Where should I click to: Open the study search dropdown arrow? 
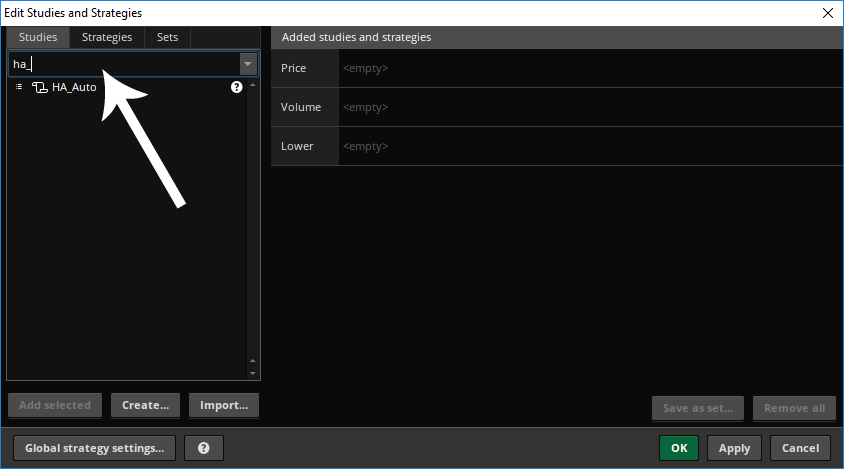248,64
